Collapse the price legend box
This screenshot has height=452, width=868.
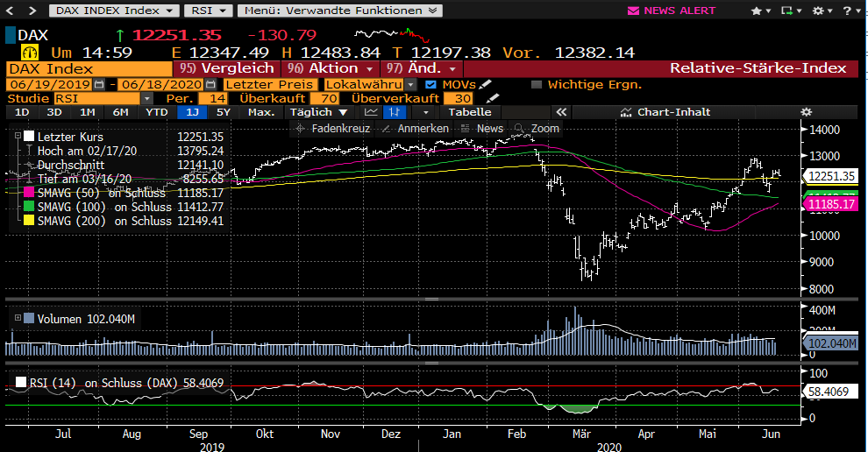click(x=18, y=136)
